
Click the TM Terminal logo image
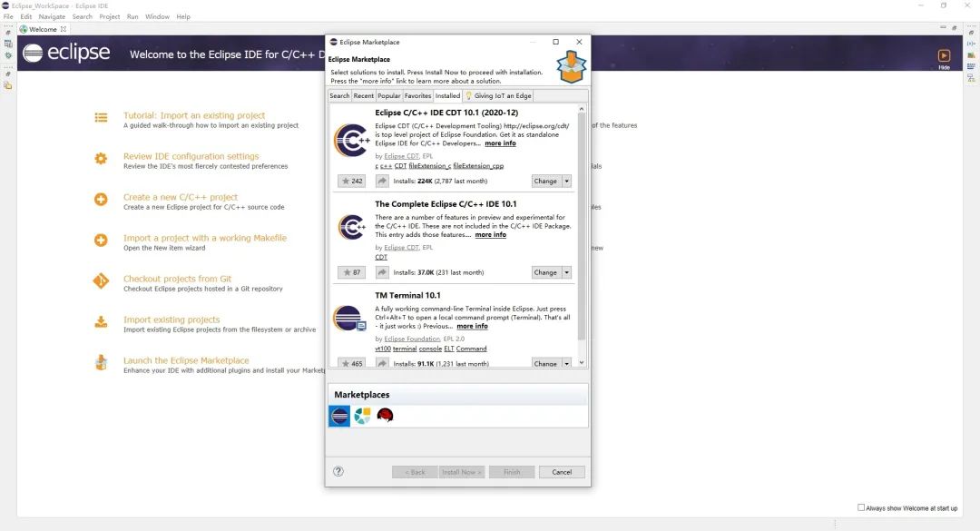(x=348, y=319)
